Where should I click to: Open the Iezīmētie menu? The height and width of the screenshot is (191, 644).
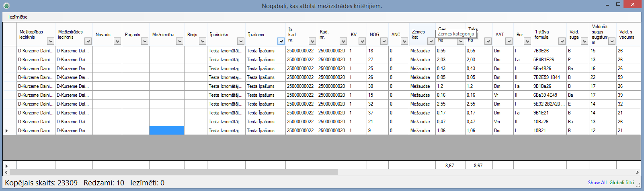(18, 17)
